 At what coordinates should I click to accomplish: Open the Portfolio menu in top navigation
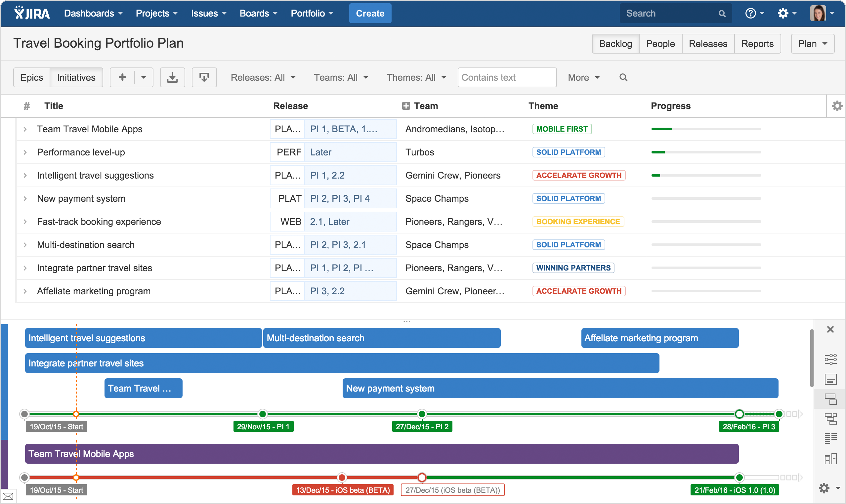(312, 14)
